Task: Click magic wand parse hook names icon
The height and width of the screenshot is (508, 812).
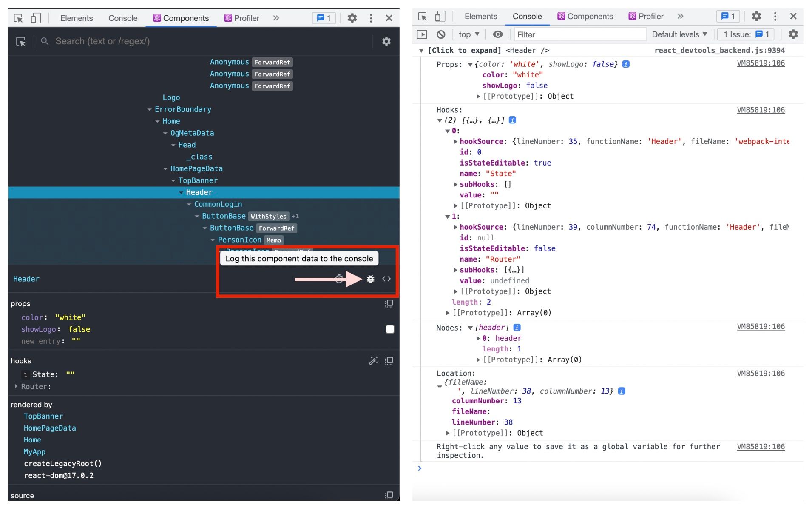Action: (373, 361)
